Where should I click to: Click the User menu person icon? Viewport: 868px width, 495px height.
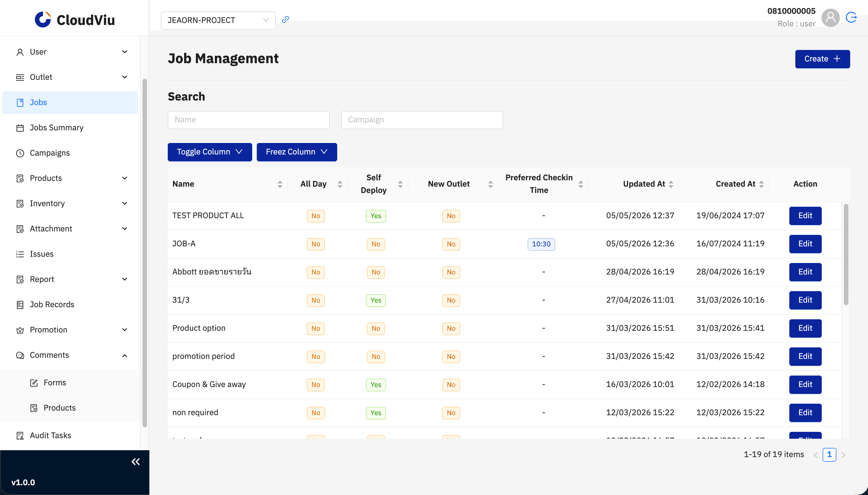pyautogui.click(x=20, y=52)
